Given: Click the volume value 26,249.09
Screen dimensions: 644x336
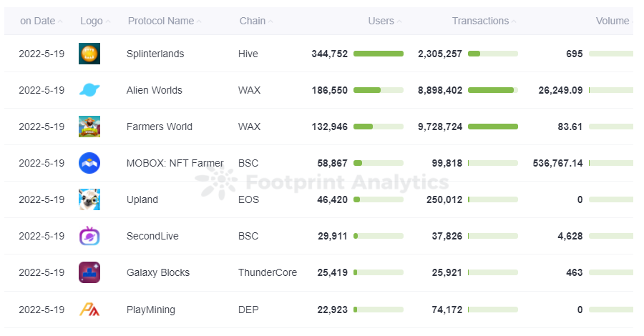Looking at the screenshot, I should coord(560,90).
